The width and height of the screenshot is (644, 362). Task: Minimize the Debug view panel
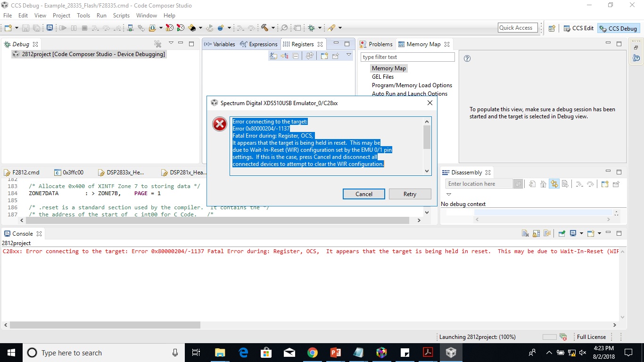click(x=181, y=43)
